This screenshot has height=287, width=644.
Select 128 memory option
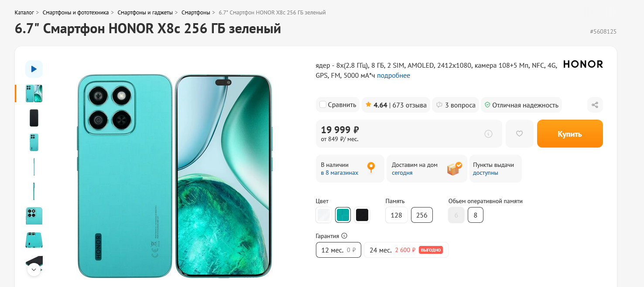(x=396, y=215)
